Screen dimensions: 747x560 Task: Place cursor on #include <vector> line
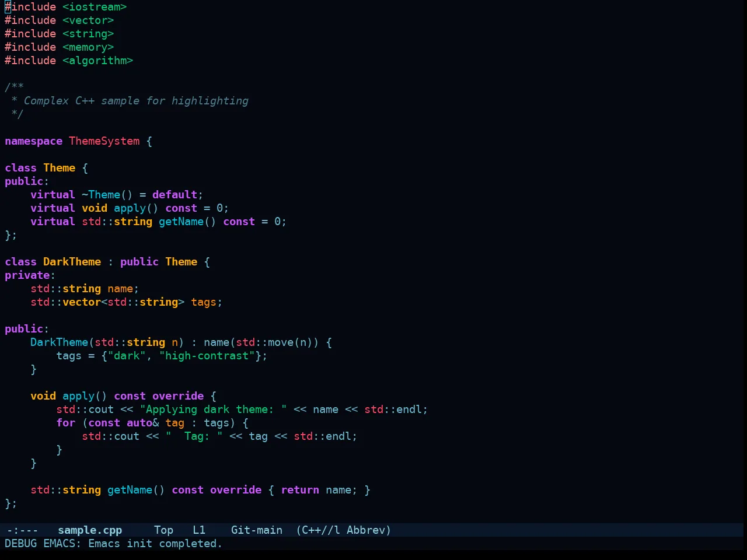(60, 20)
